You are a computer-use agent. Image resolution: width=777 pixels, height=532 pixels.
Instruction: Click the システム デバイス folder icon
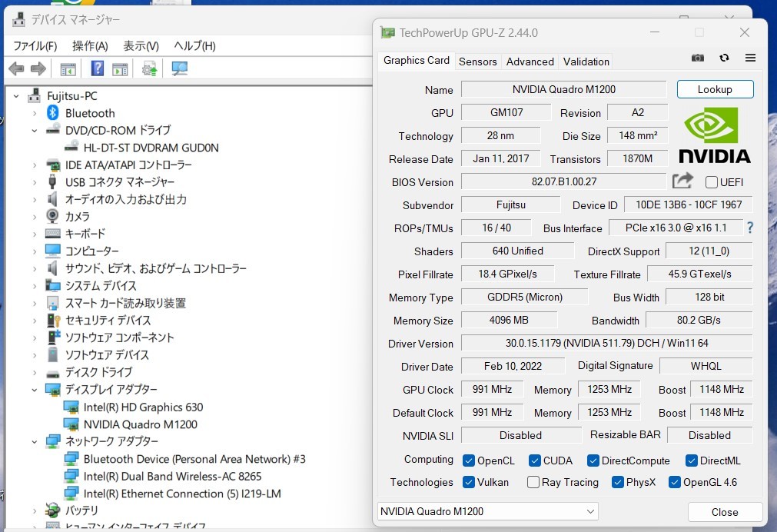pos(52,285)
